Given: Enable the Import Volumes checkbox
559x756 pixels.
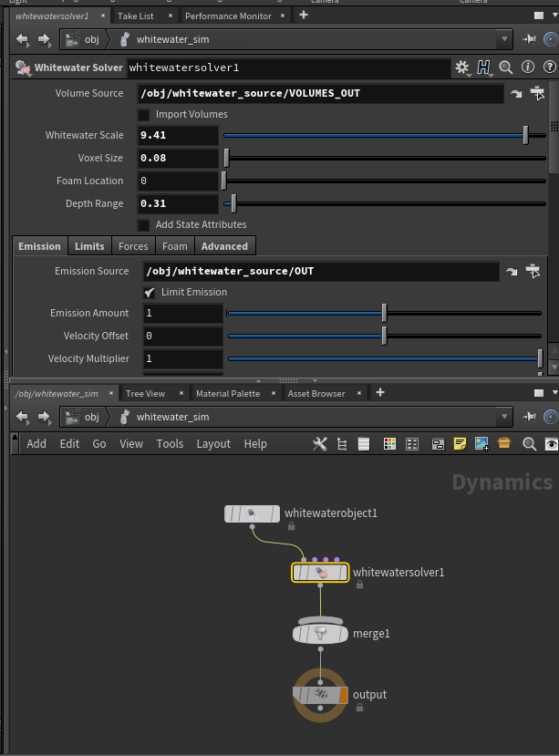Looking at the screenshot, I should click(x=144, y=115).
